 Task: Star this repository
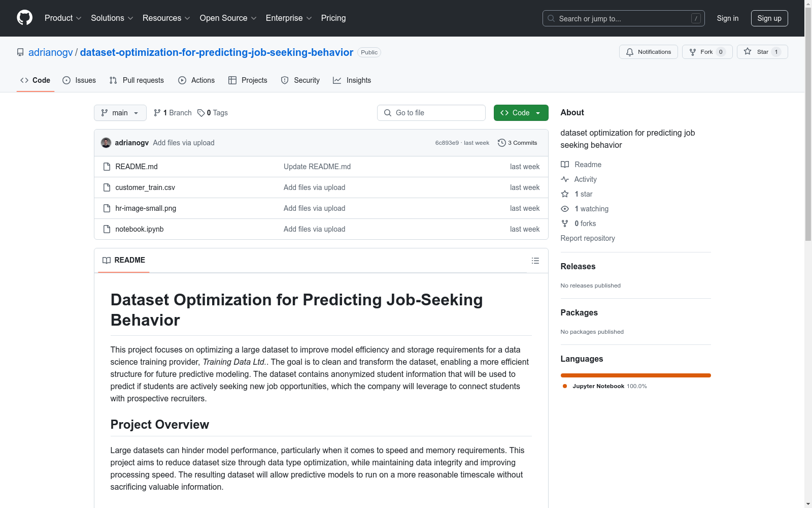(762, 52)
